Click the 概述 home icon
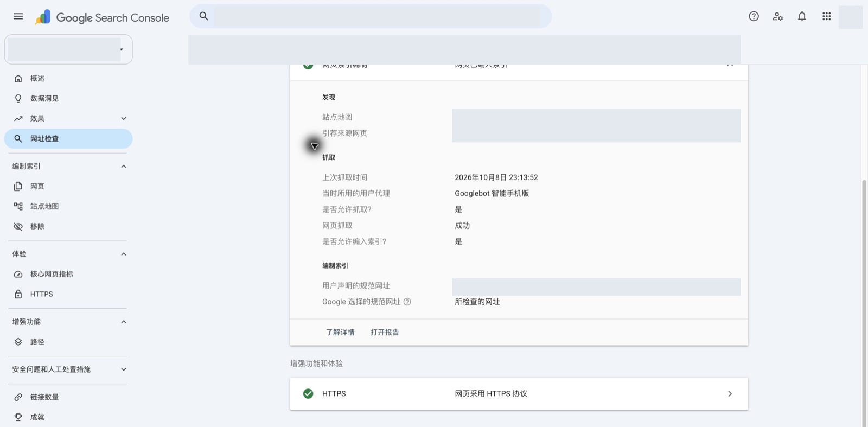 coord(18,79)
